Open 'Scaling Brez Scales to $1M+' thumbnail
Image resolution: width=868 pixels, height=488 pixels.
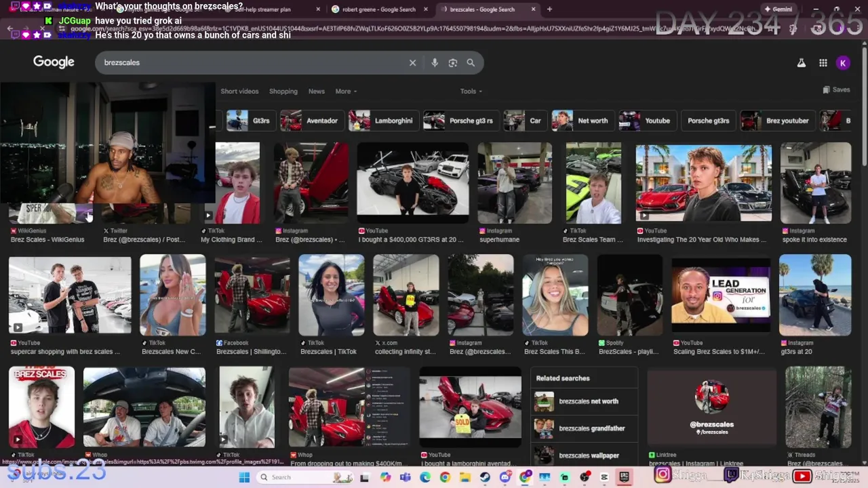(721, 296)
